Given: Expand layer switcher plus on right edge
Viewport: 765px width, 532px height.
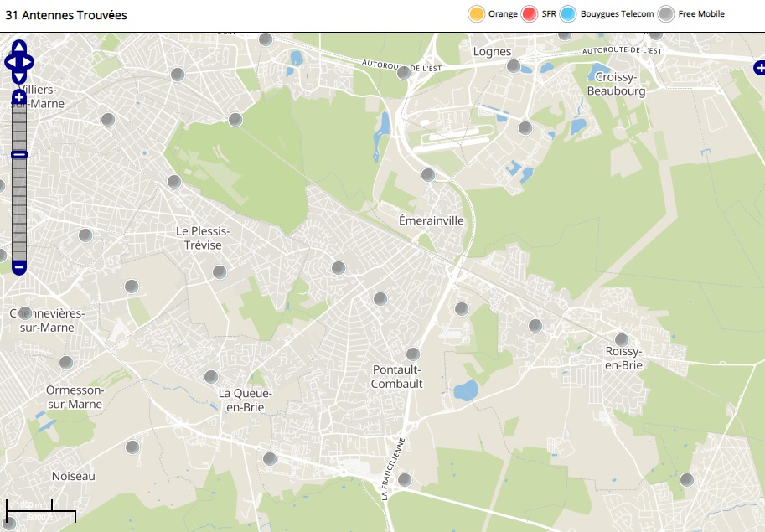Looking at the screenshot, I should (x=759, y=67).
